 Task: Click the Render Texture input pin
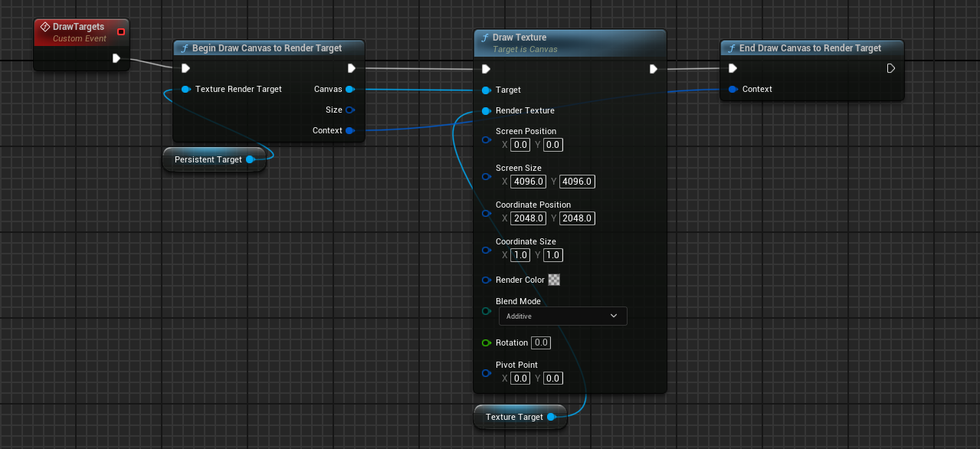coord(486,111)
